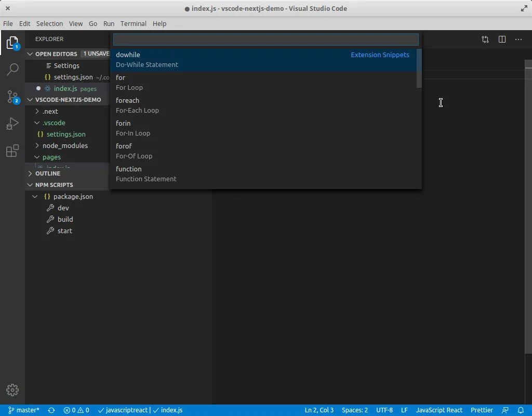Select the forin snippet

[263, 128]
